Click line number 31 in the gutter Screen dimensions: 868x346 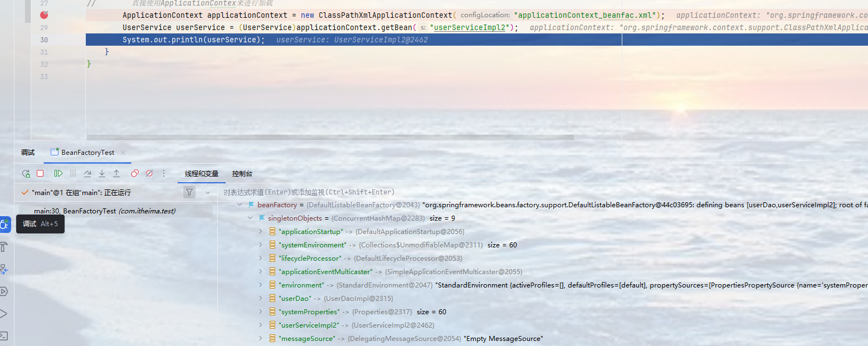click(x=44, y=52)
